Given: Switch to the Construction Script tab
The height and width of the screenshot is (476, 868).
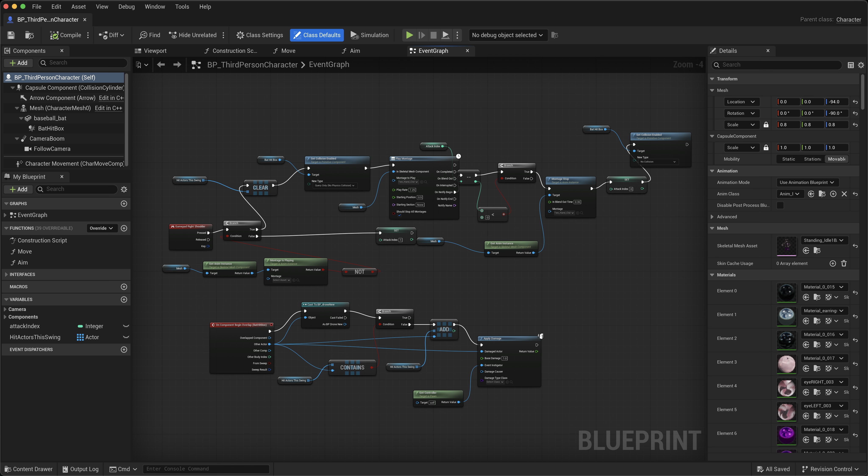Looking at the screenshot, I should click(x=231, y=51).
